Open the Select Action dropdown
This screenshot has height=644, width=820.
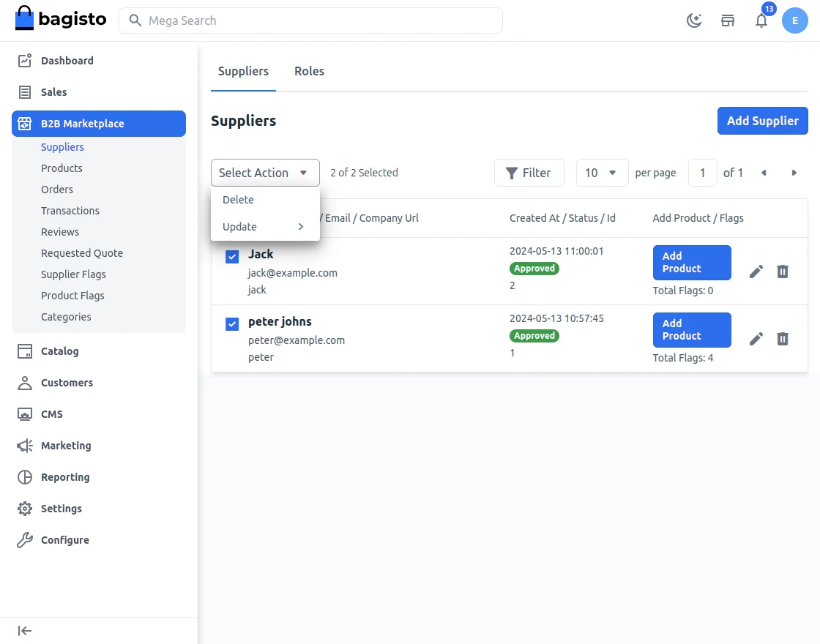pos(265,173)
